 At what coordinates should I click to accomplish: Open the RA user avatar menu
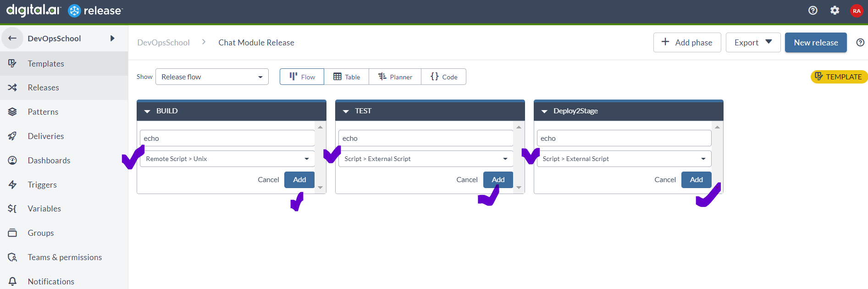tap(856, 11)
